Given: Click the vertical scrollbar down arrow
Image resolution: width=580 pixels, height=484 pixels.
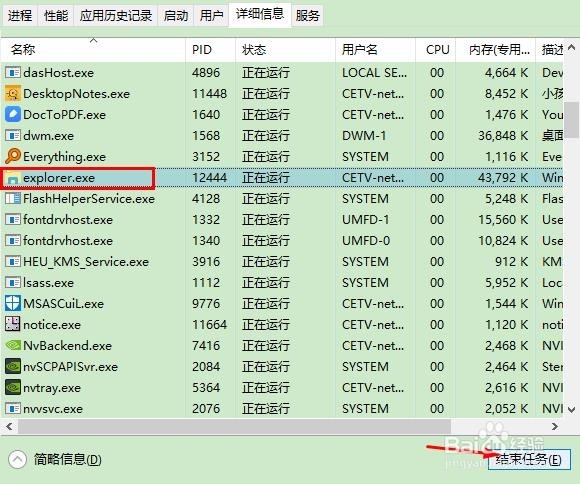Looking at the screenshot, I should pyautogui.click(x=571, y=410).
